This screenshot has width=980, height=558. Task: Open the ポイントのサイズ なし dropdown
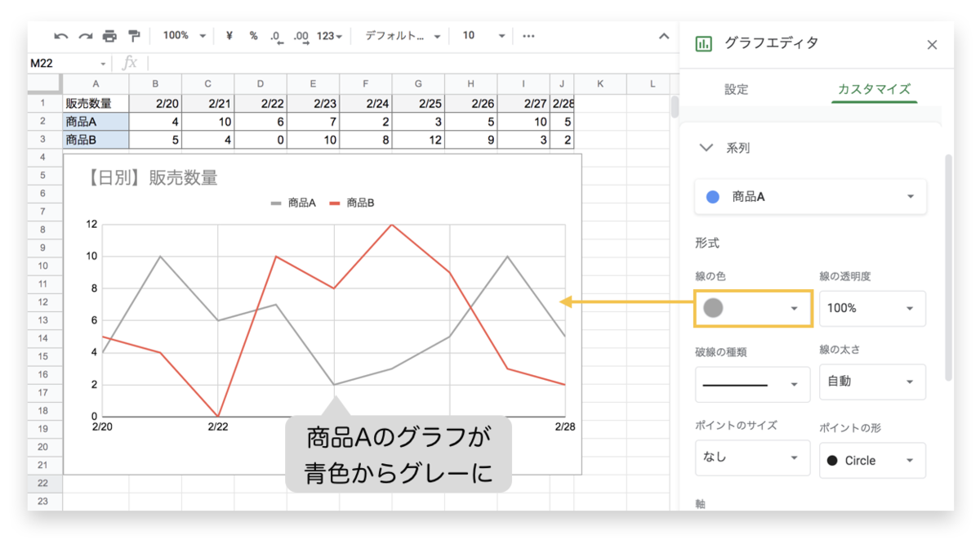pos(752,458)
